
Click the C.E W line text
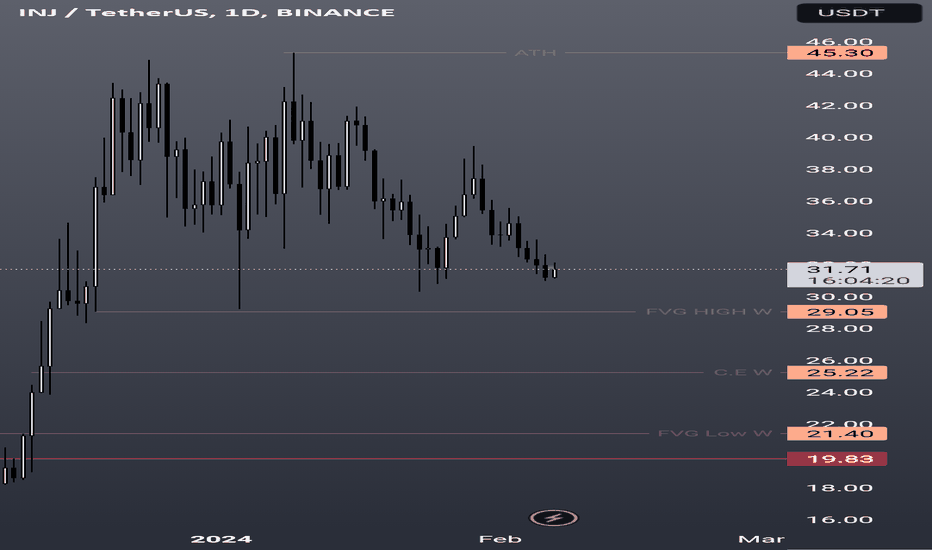(x=743, y=373)
